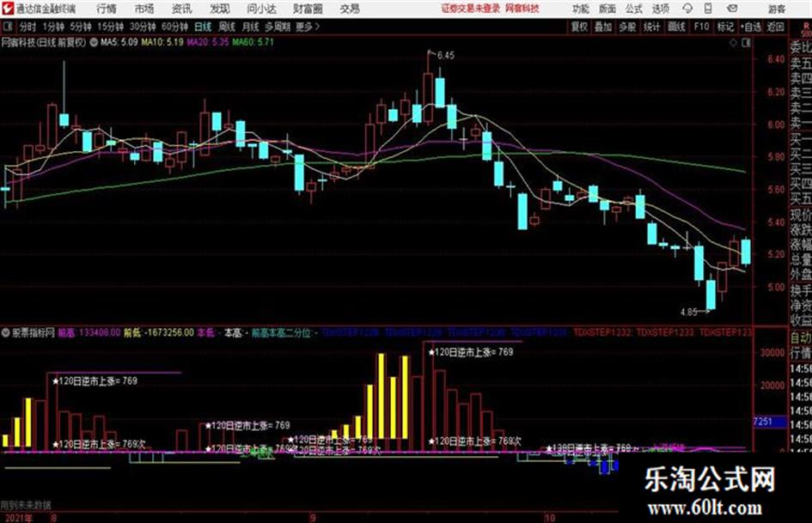Viewport: 812px width, 523px height.
Task: Open the 版面 menu
Action: (x=607, y=9)
